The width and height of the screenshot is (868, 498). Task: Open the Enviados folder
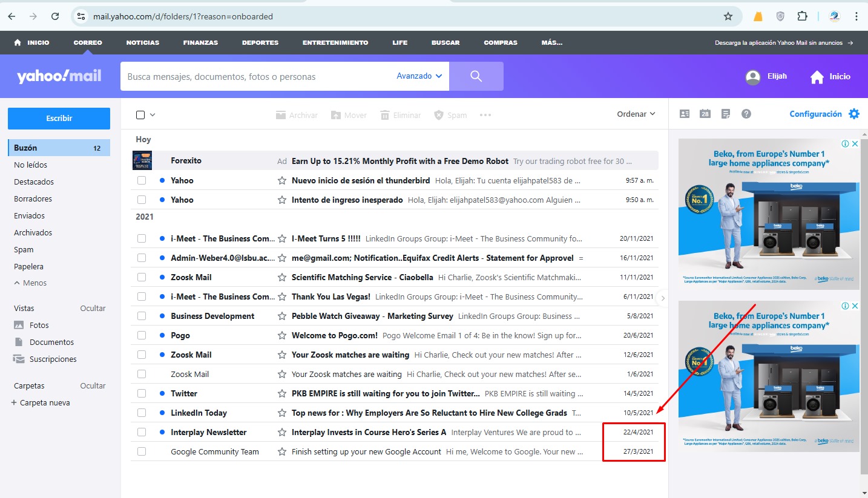(x=29, y=215)
